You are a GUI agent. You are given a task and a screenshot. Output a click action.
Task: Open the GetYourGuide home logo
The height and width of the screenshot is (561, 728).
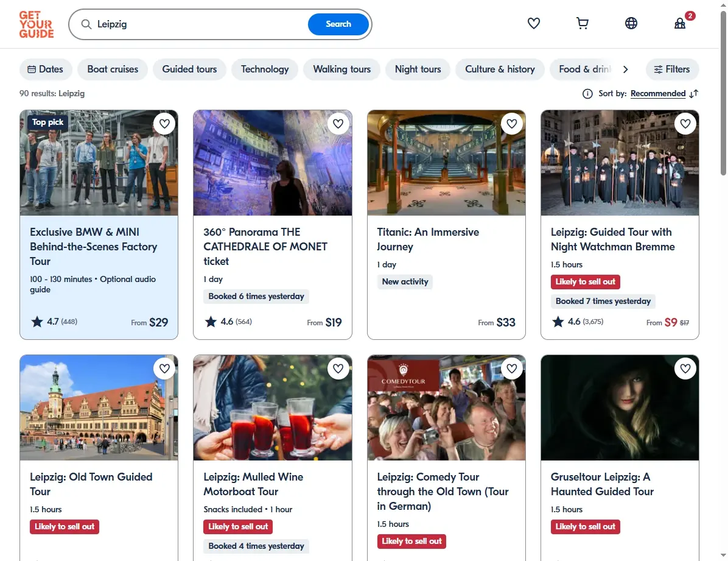point(36,24)
